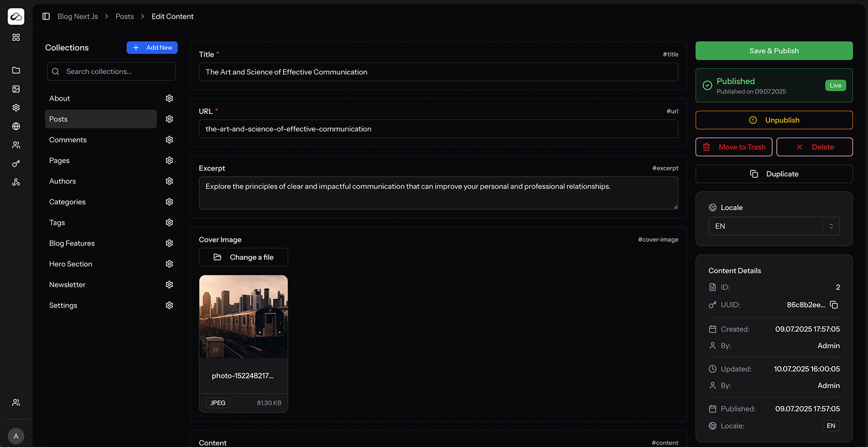Viewport: 868px width, 447px height.
Task: Click the Unpublish button
Action: point(774,120)
